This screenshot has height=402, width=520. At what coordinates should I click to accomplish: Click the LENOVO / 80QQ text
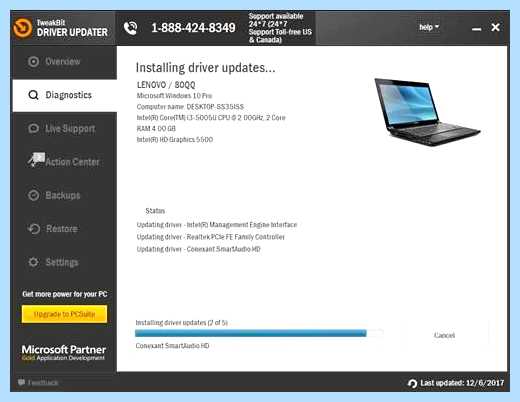[x=166, y=85]
